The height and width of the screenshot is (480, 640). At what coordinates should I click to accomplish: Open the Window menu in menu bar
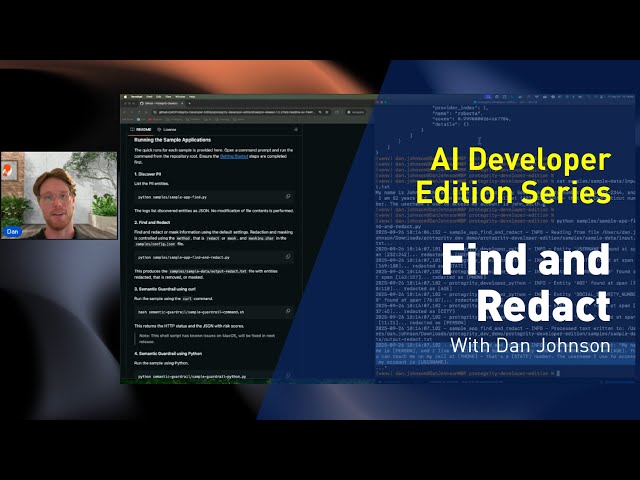180,97
